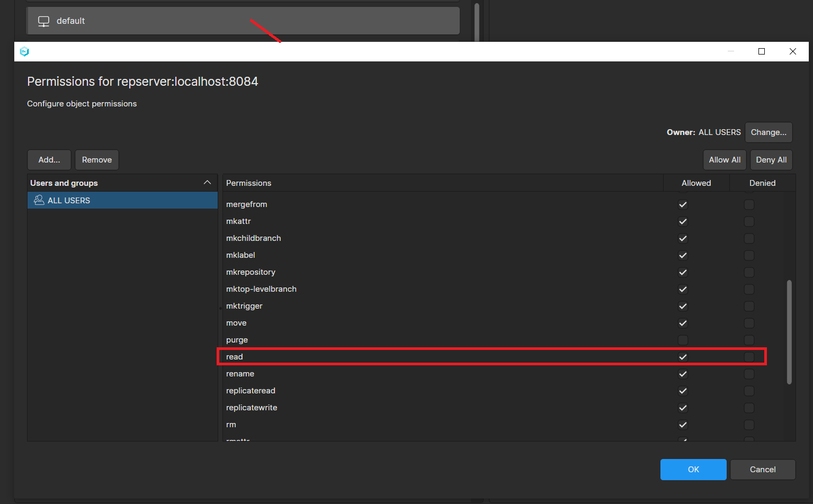Click the Allow All button
This screenshot has width=813, height=504.
point(724,159)
